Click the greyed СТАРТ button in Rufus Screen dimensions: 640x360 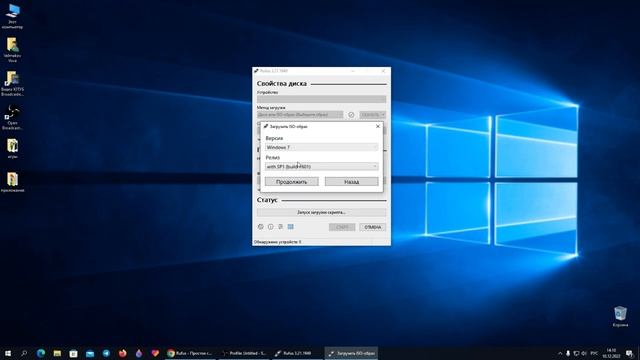tap(342, 227)
